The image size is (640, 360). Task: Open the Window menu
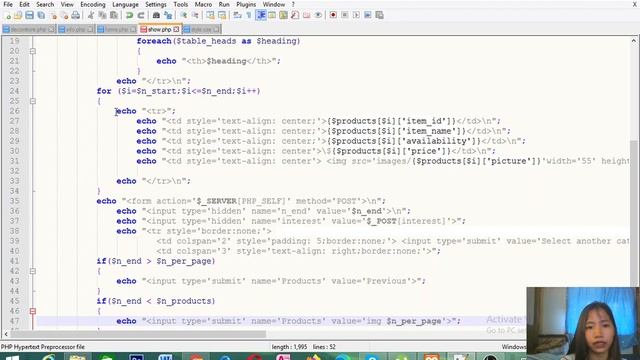[x=273, y=4]
